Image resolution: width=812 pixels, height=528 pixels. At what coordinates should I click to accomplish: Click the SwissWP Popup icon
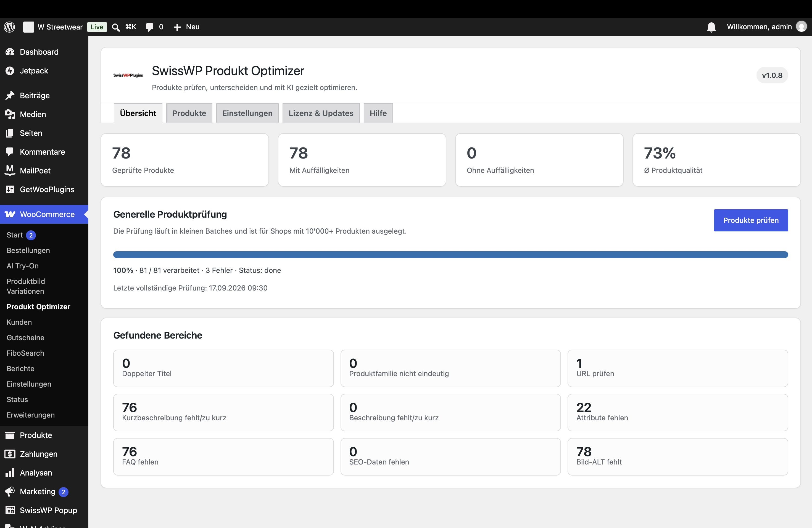(10, 510)
